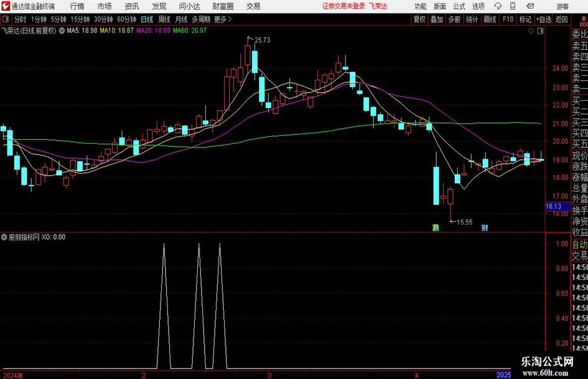This screenshot has width=588, height=379.
Task: Click the 画线 drawing button
Action: 490,19
